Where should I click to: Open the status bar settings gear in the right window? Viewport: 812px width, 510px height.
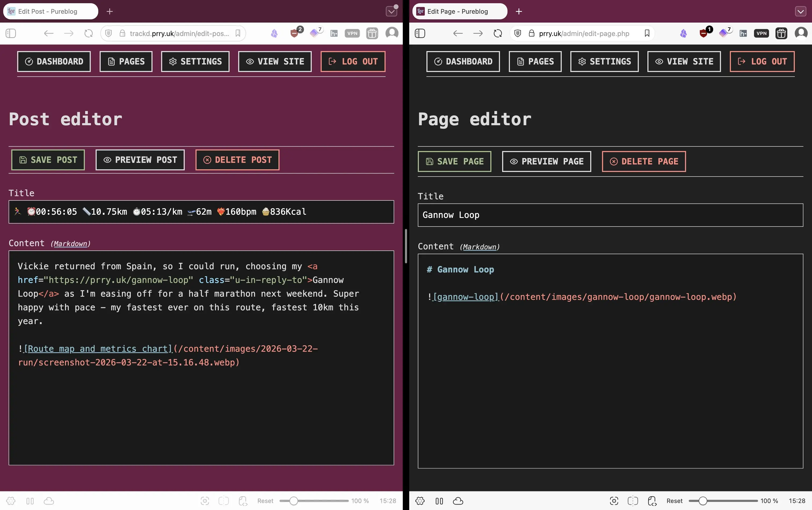coord(420,501)
